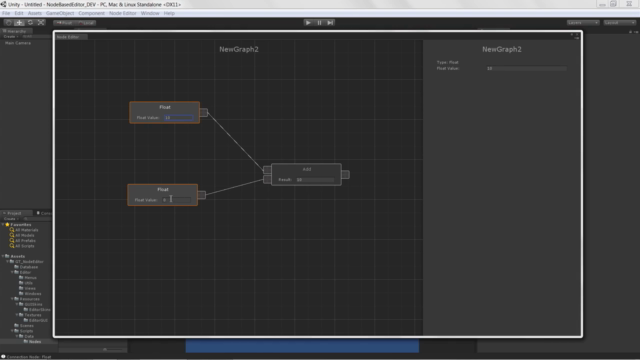640x360 pixels.
Task: Open the GameObject menu
Action: pos(60,13)
